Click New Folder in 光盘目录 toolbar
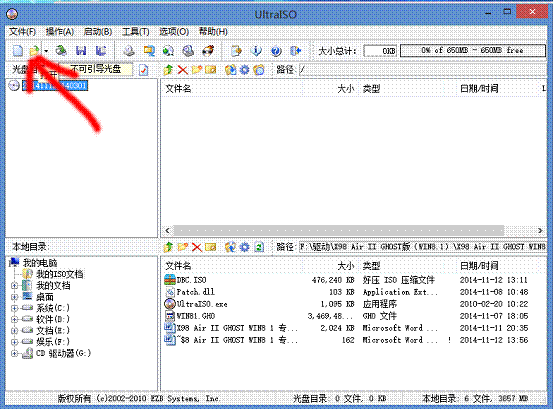The image size is (554, 410). pos(197,70)
